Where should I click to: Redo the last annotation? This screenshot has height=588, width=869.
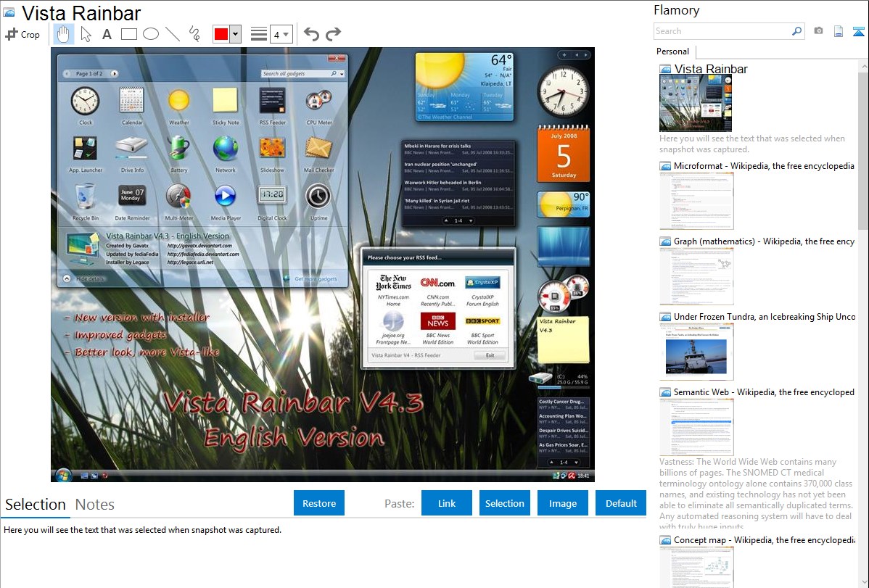(333, 34)
